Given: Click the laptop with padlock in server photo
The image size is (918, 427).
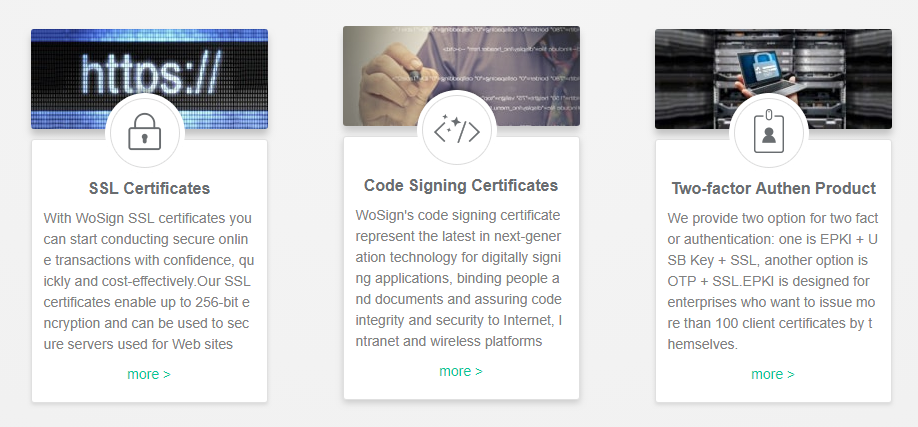Looking at the screenshot, I should (x=767, y=74).
